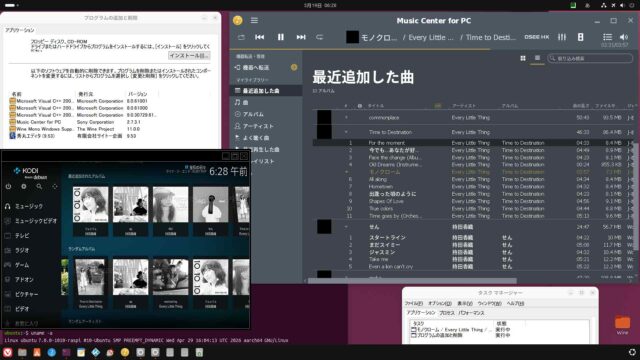
Task: Skip to previous track in Music Center
Action: pos(259,37)
